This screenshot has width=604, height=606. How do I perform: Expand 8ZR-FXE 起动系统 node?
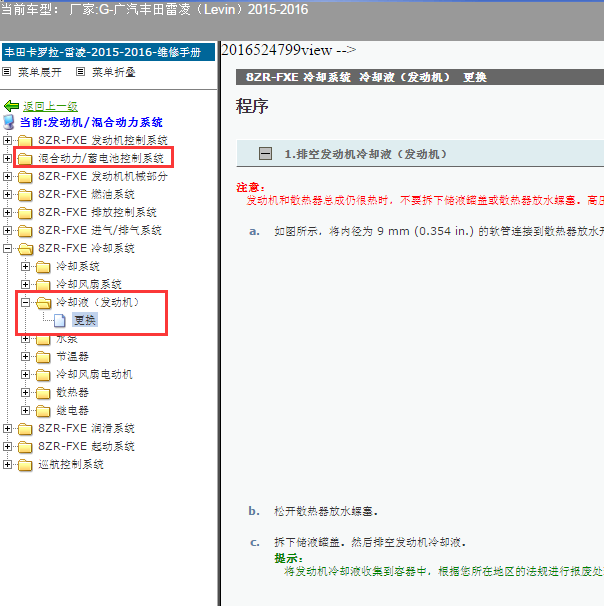pos(7,446)
